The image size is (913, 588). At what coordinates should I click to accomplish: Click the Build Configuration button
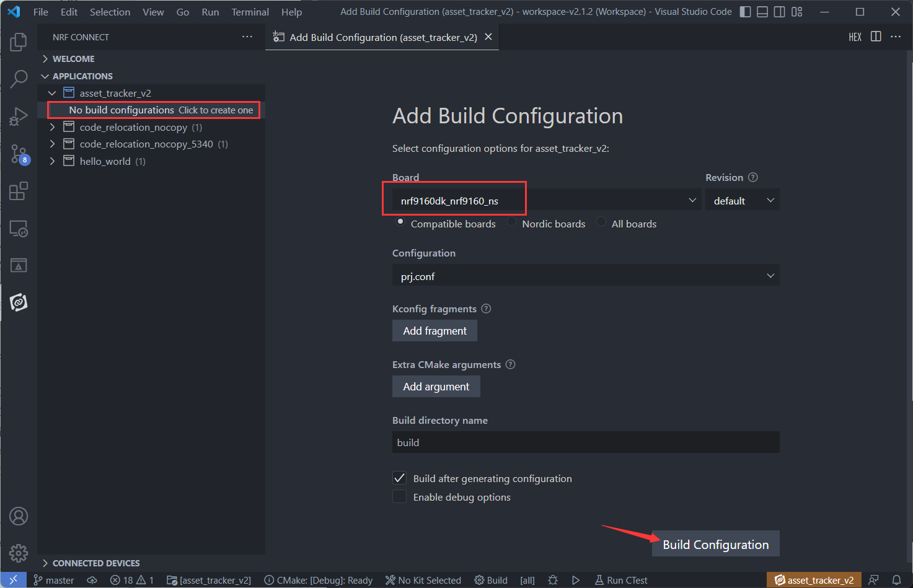pos(716,544)
